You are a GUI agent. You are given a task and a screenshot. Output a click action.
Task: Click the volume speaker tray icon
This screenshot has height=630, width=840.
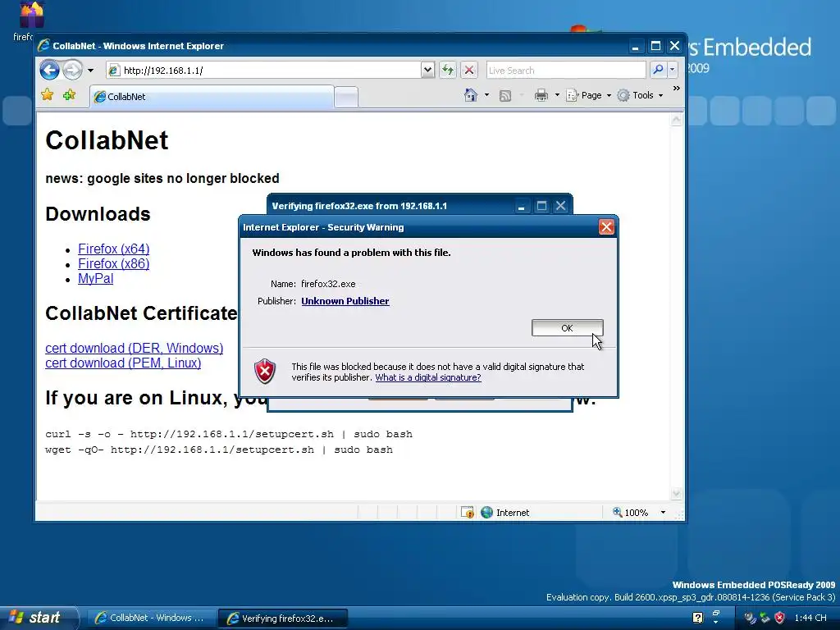pos(750,618)
